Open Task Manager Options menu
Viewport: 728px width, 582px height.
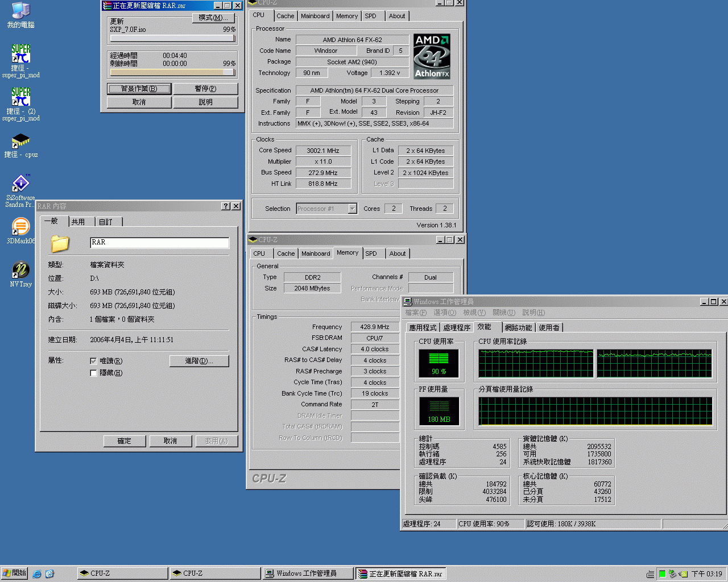[x=444, y=313]
